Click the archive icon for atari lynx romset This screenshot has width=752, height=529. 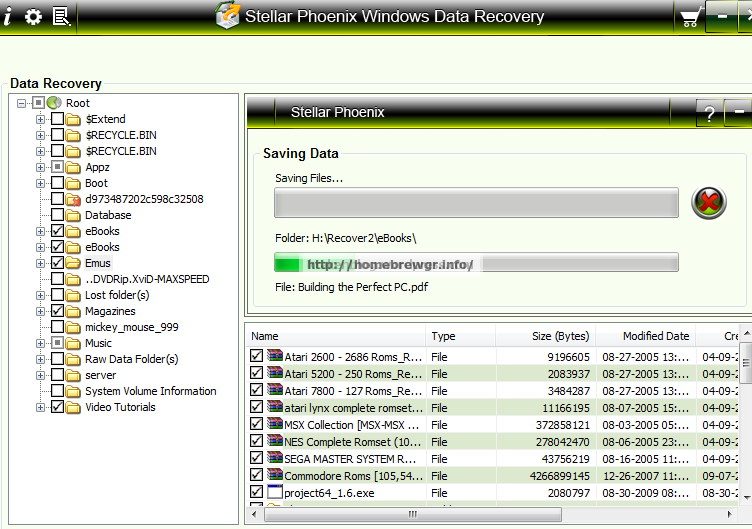click(275, 407)
